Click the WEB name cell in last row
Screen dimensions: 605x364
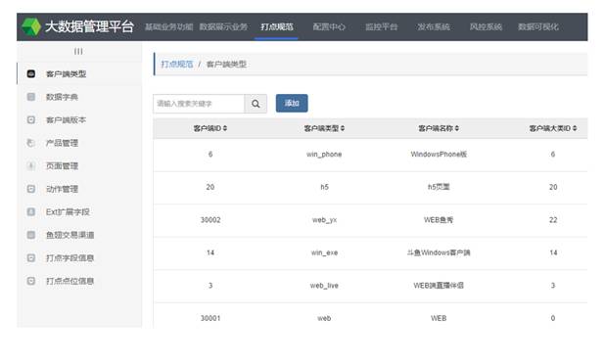click(439, 318)
